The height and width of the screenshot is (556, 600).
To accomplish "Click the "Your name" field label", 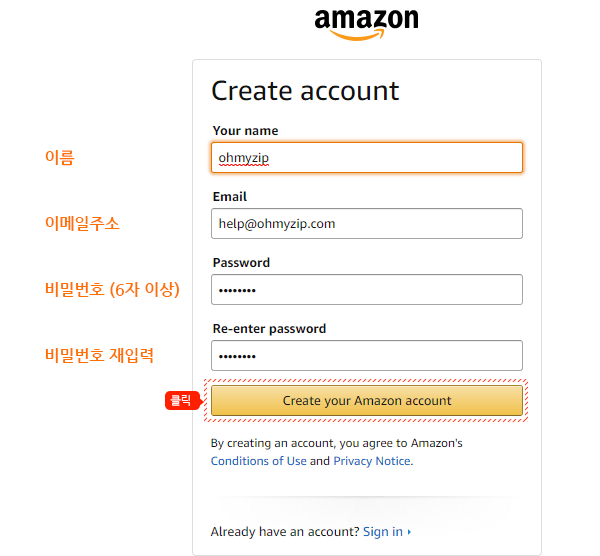I will click(246, 131).
